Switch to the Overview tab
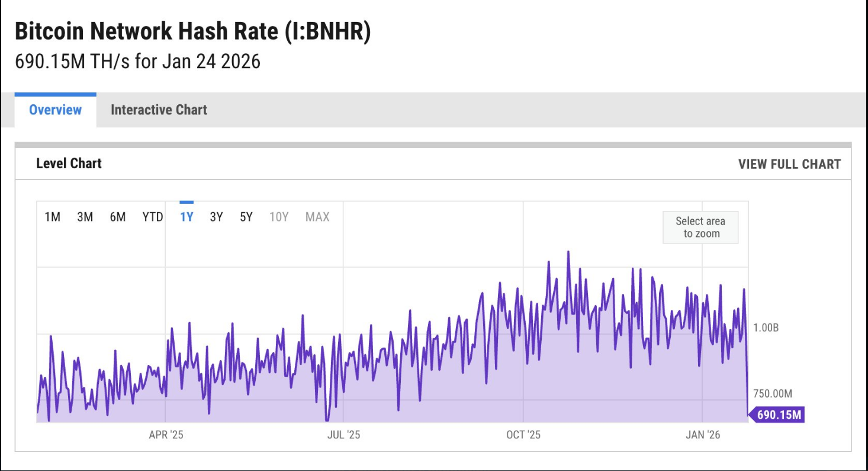 [x=55, y=110]
